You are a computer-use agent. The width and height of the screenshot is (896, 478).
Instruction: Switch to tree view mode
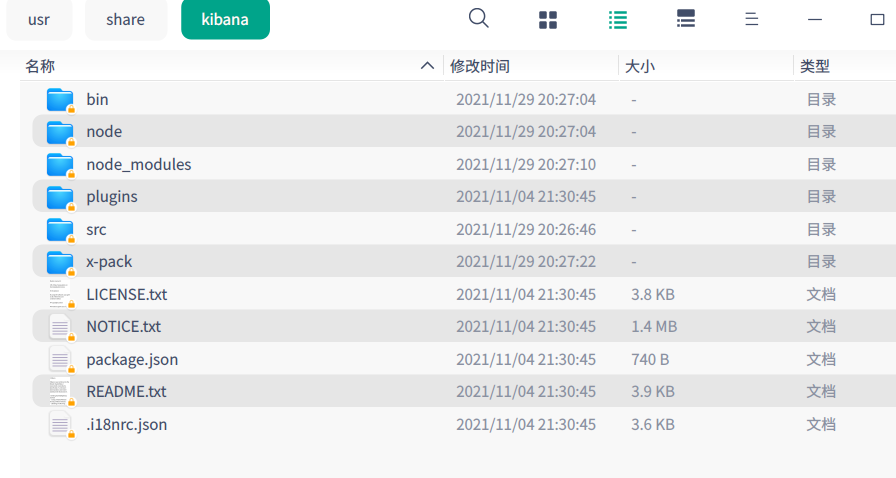click(685, 19)
